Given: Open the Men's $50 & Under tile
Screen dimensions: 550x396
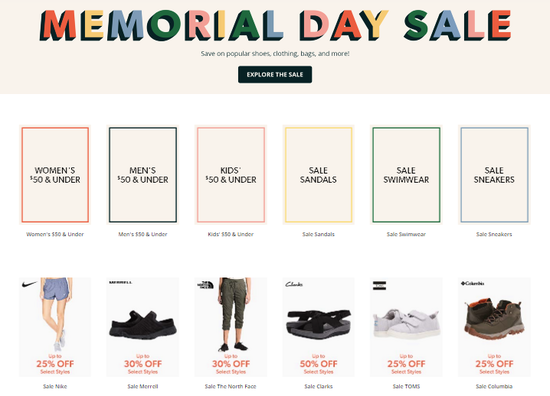Looking at the screenshot, I should [143, 175].
